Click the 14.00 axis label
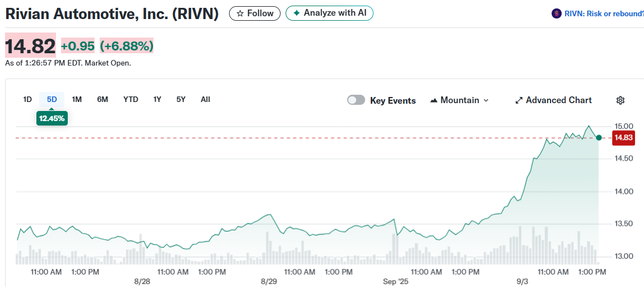 [623, 191]
